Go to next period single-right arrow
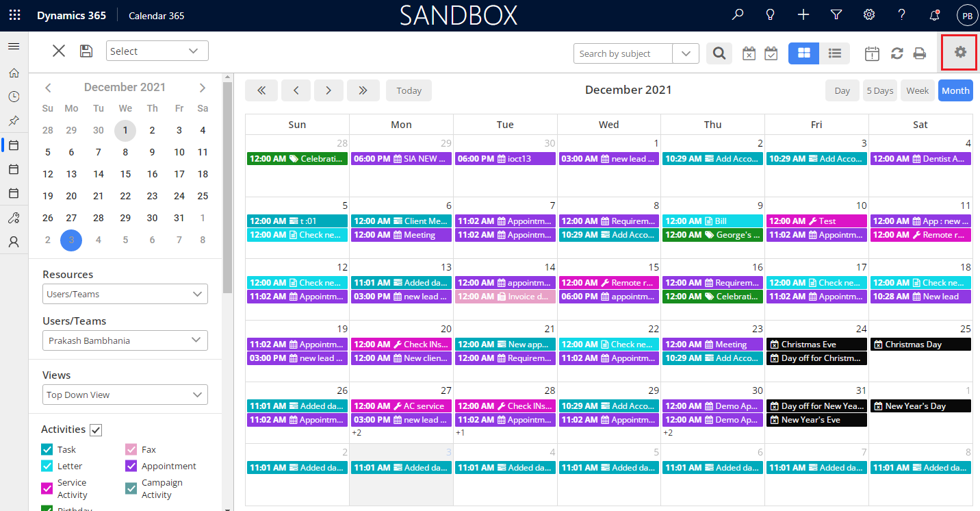This screenshot has width=980, height=511. tap(328, 90)
